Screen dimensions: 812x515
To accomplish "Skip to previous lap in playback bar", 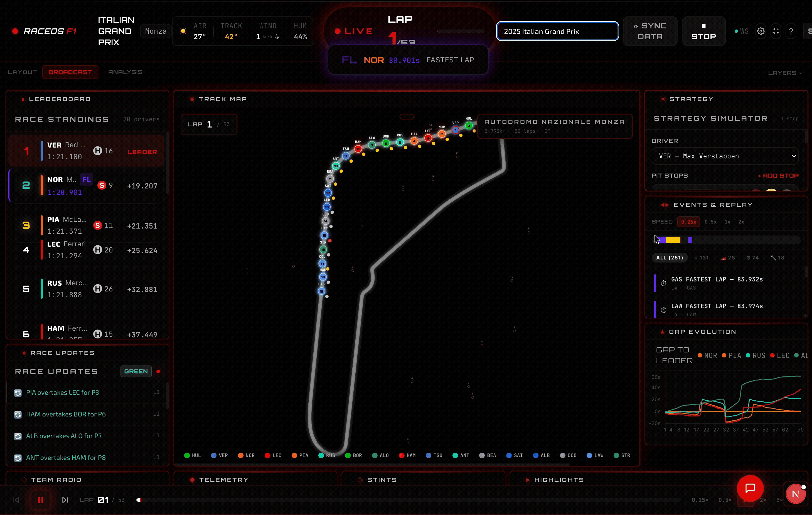I will (x=16, y=500).
